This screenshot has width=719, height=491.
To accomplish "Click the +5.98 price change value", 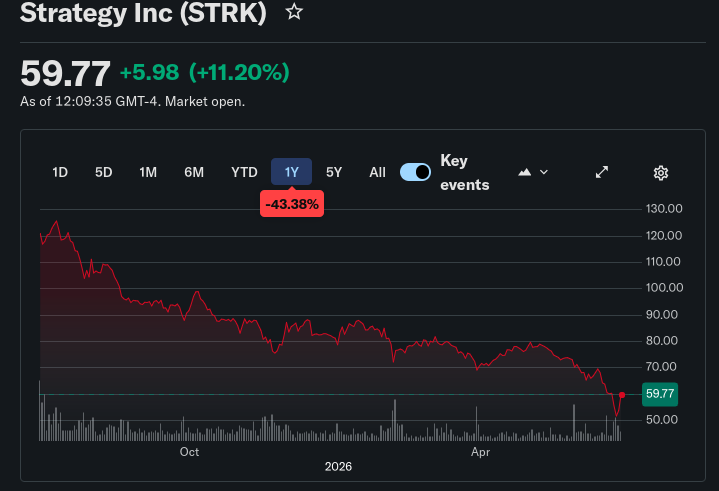I will tap(149, 72).
